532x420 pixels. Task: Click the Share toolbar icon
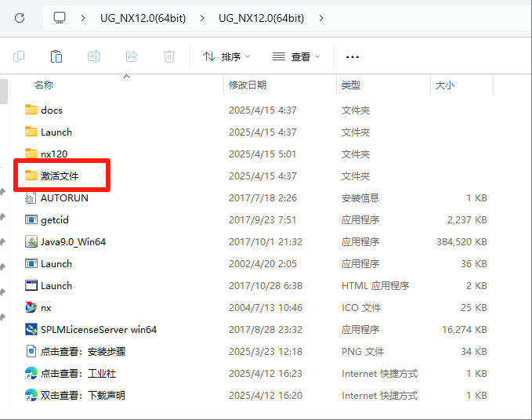click(x=132, y=56)
